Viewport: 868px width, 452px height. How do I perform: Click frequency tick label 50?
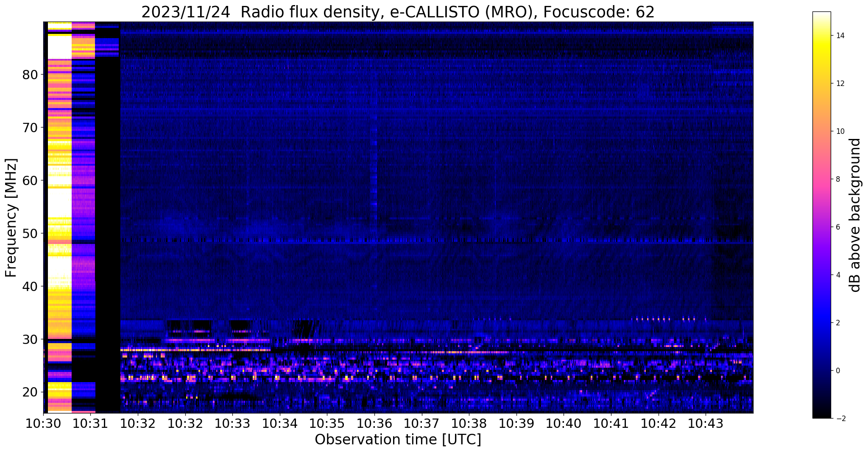click(30, 233)
